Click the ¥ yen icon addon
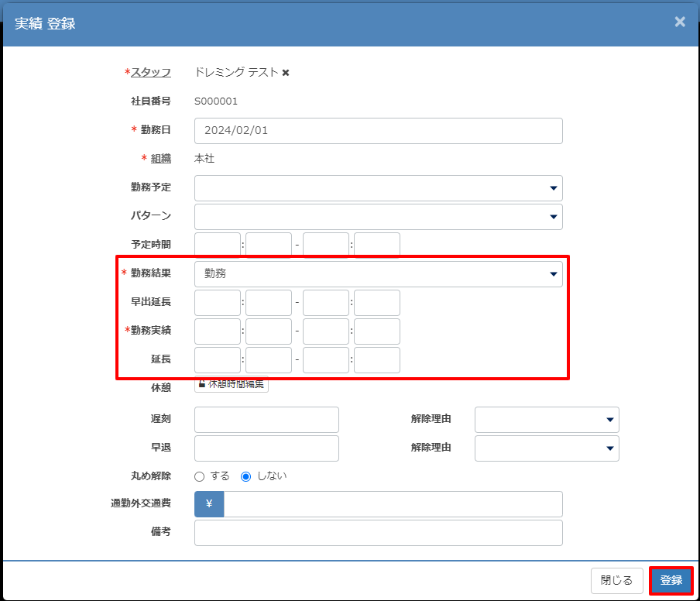Viewport: 700px width, 601px height. 209,503
